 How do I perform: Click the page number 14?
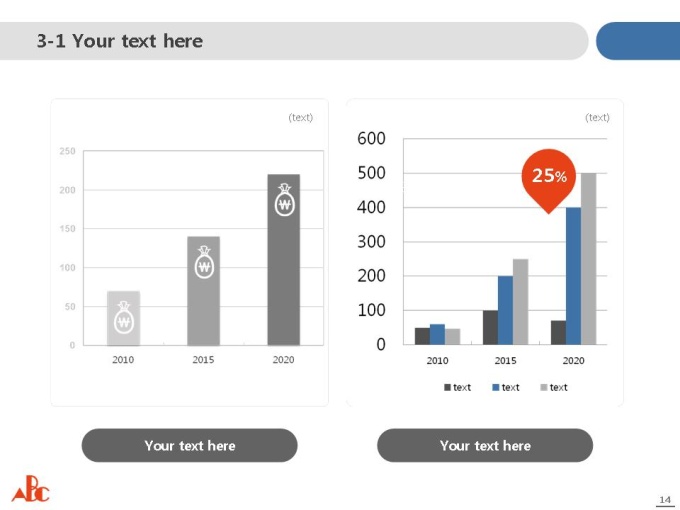tap(665, 500)
